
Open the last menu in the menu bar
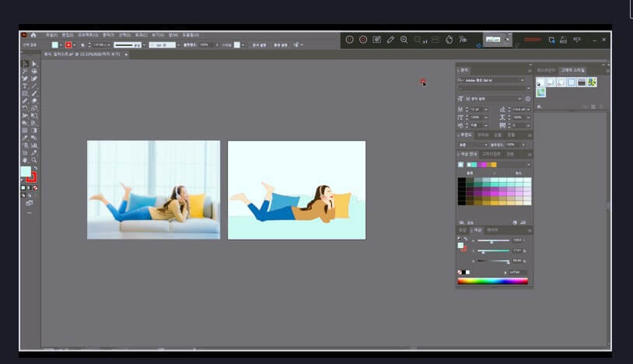[x=191, y=35]
